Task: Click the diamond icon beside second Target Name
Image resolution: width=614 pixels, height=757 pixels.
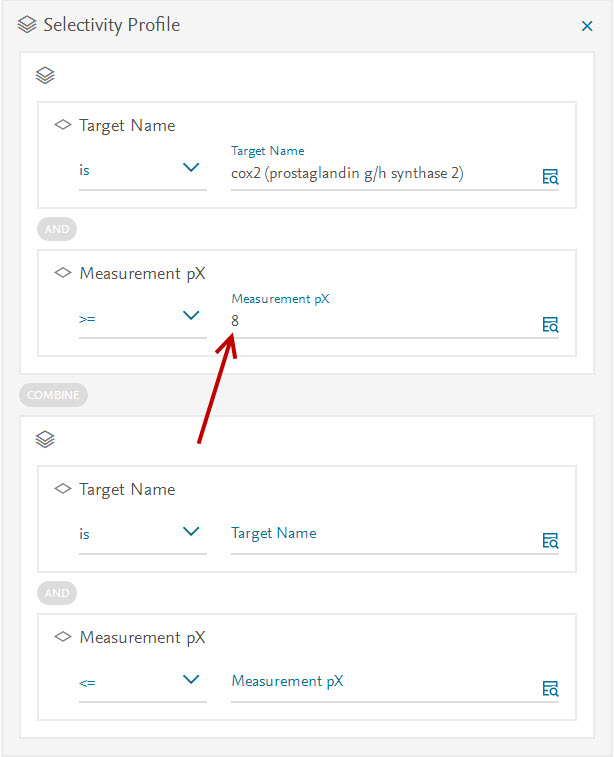Action: (63, 489)
